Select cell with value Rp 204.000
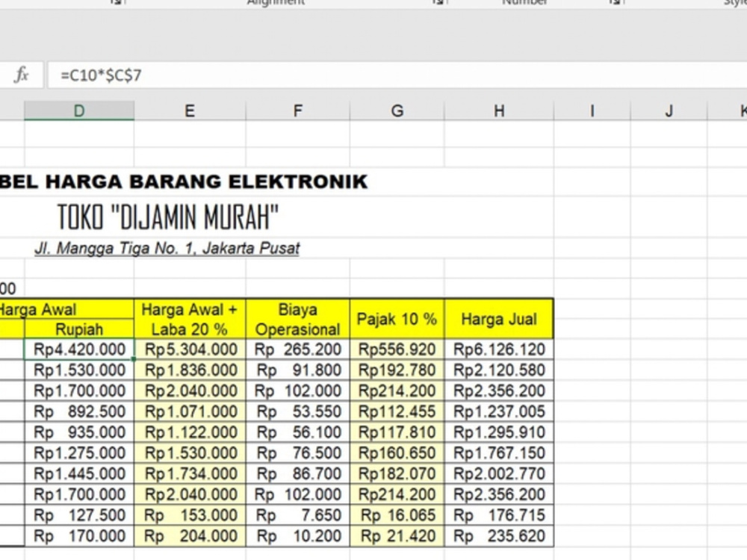The width and height of the screenshot is (747, 560). coord(190,536)
